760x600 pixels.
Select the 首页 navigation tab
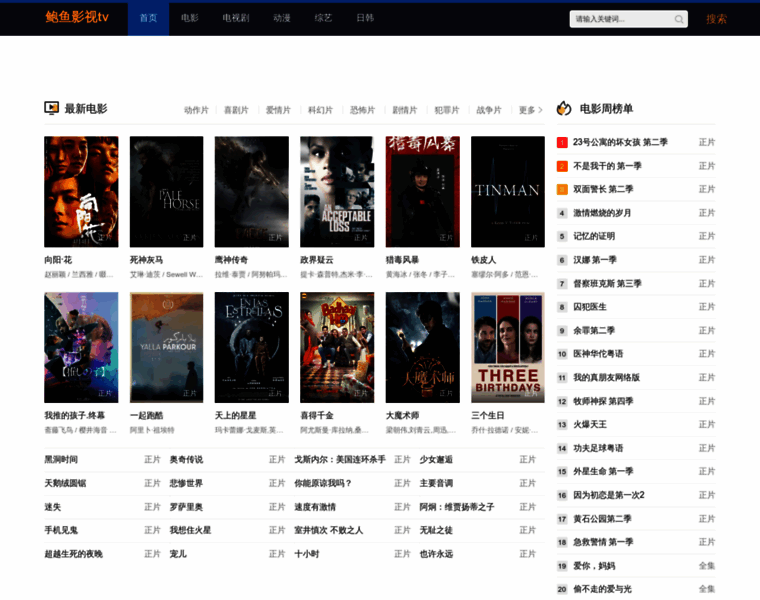pos(148,18)
